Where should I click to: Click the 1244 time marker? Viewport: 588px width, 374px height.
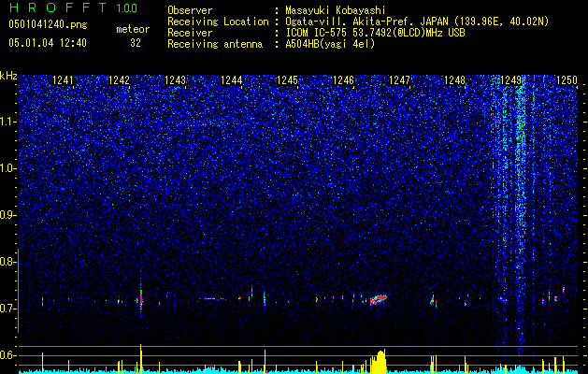[x=232, y=79]
